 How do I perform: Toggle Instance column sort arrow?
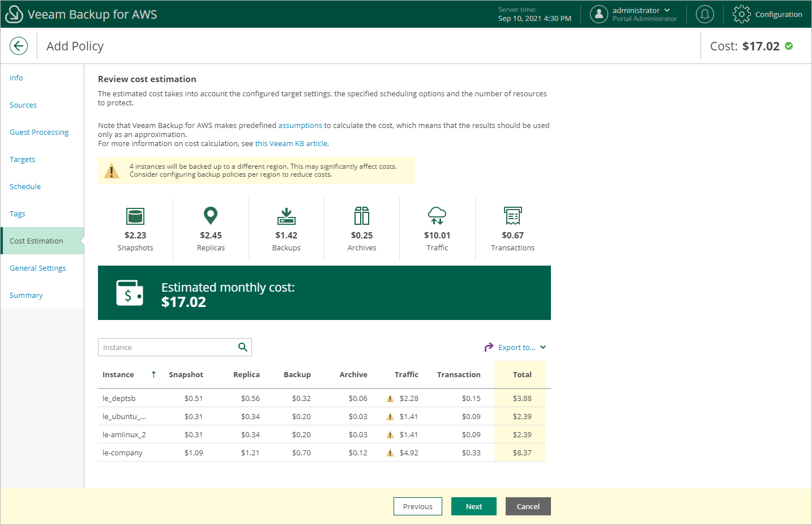[x=153, y=374]
